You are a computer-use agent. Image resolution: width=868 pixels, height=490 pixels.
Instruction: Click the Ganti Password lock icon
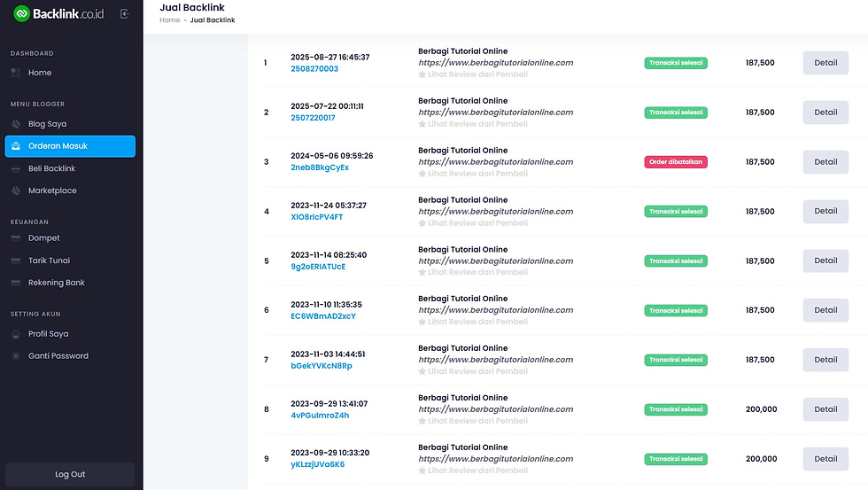(16, 356)
